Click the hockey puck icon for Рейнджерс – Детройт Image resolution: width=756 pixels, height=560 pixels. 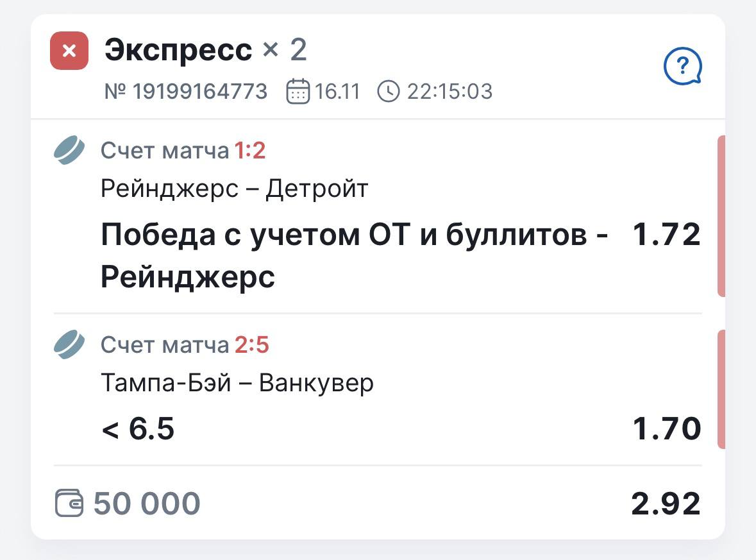pos(69,150)
